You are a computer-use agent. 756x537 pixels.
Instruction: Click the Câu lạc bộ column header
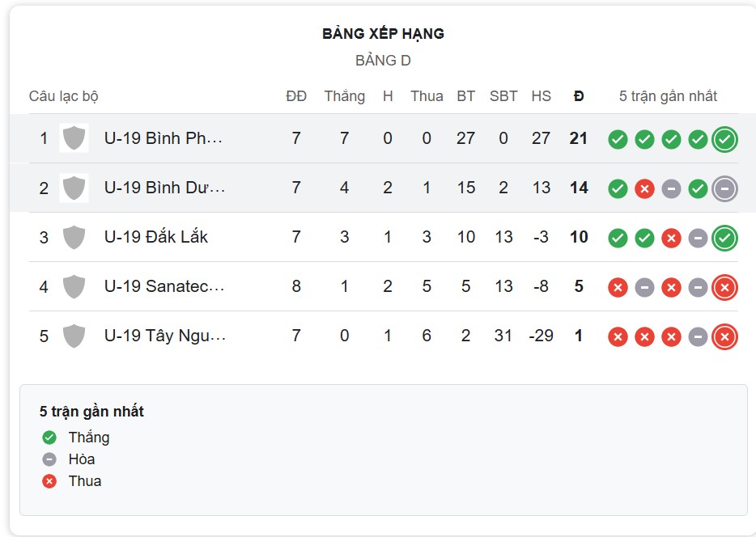click(62, 95)
